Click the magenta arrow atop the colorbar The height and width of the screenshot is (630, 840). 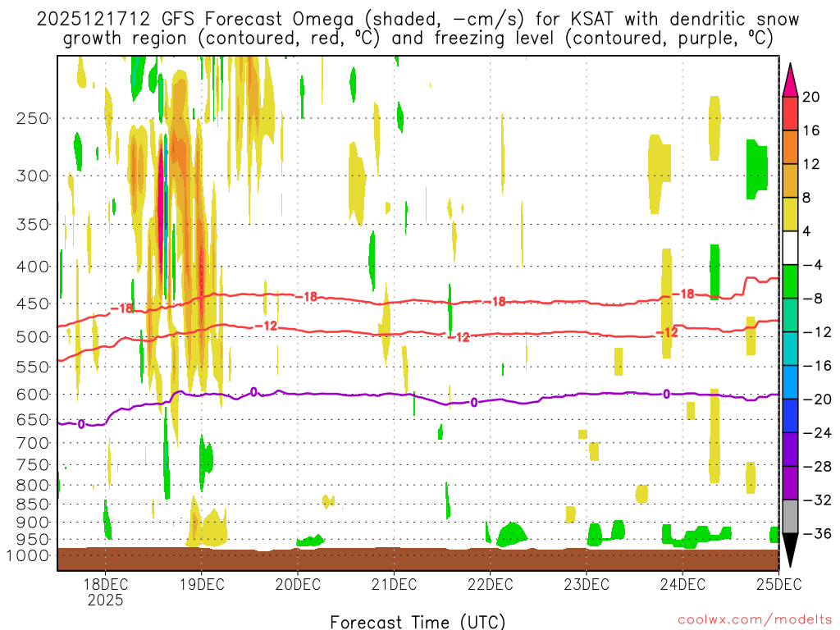791,80
